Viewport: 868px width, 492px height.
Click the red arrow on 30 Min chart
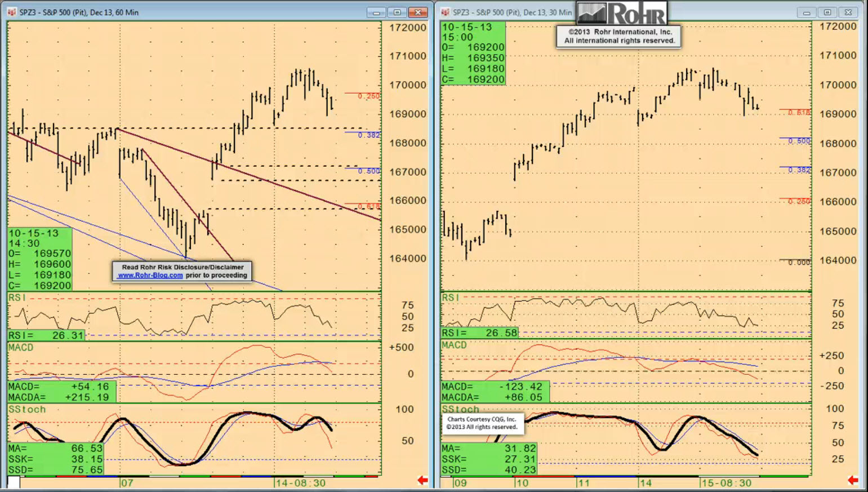(x=853, y=480)
